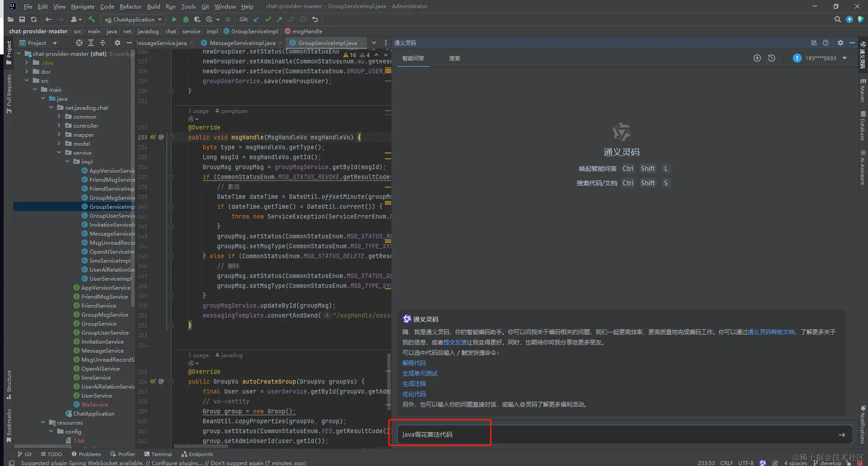This screenshot has width=868, height=466.
Task: Open Tongyi Lingma help question icon
Action: (x=826, y=43)
